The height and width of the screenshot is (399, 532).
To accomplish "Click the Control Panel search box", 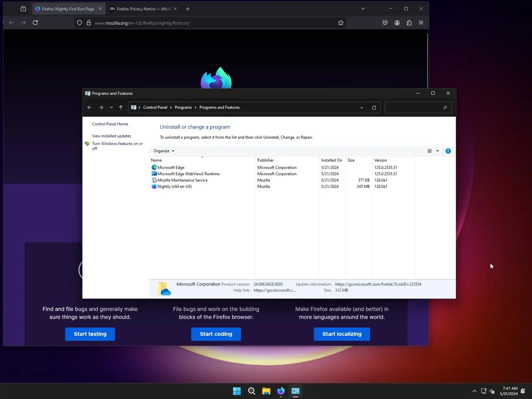I will 418,108.
